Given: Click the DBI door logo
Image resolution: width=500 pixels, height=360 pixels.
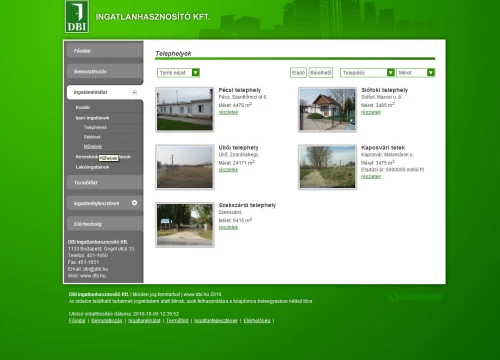Looking at the screenshot, I should point(77,17).
